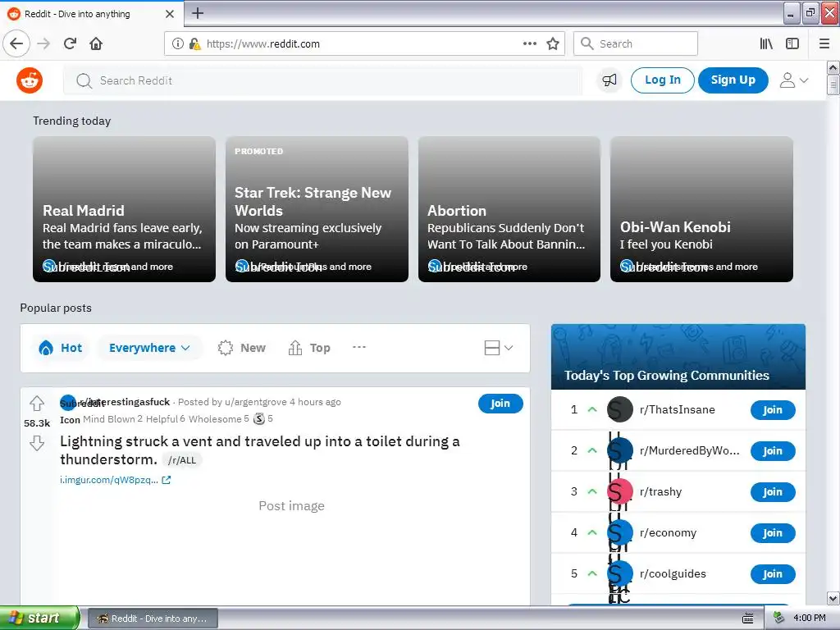840x630 pixels.
Task: Join the r/MurderedByWords community
Action: (773, 451)
